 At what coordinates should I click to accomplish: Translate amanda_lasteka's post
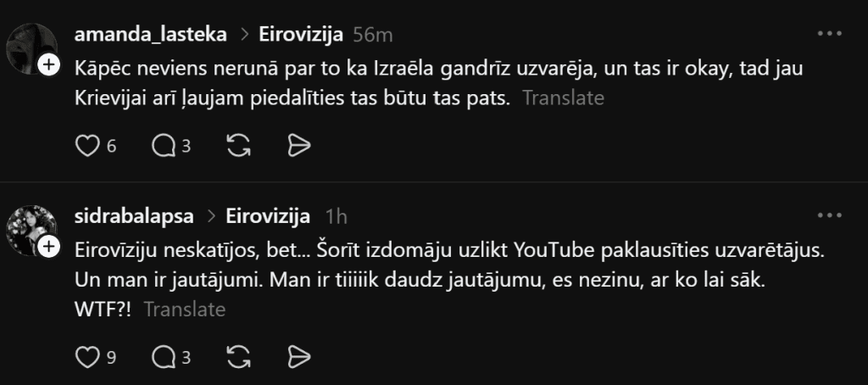click(x=563, y=98)
